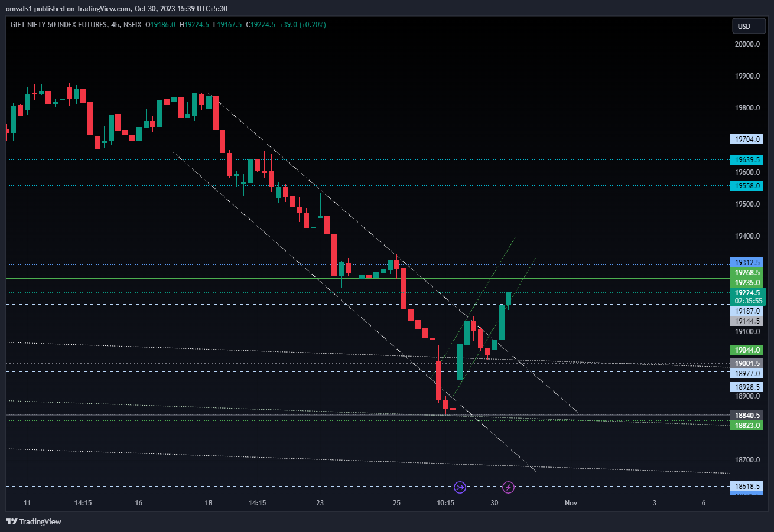
Task: Select the 18823.0 green price label
Action: point(747,425)
